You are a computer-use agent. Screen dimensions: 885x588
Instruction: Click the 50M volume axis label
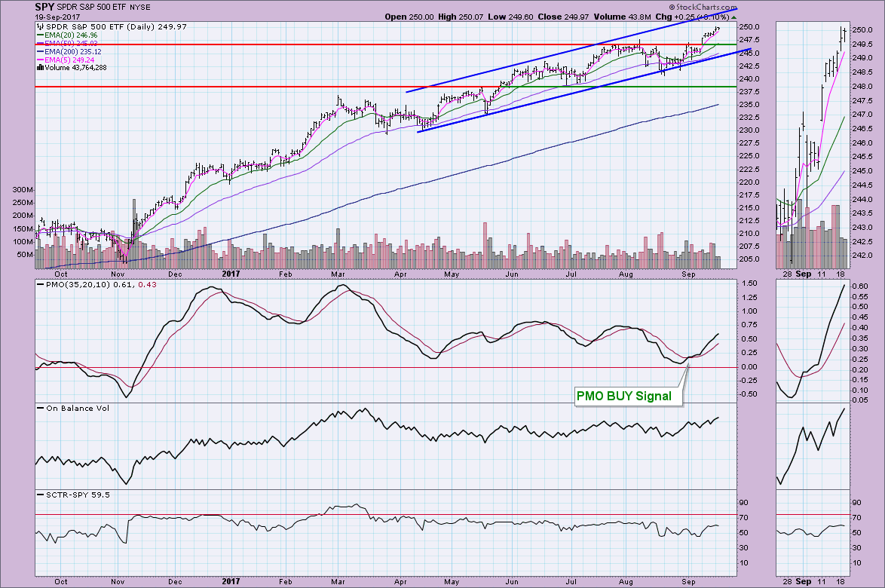25,255
